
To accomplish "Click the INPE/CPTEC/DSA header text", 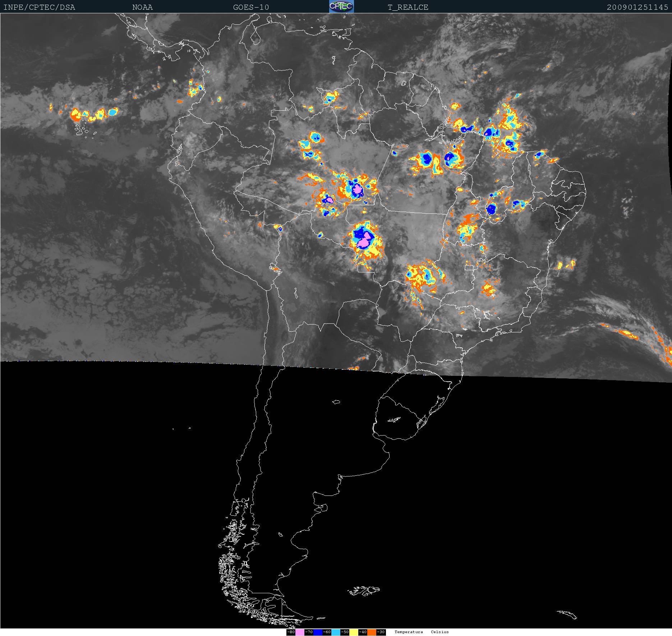I will coord(39,7).
